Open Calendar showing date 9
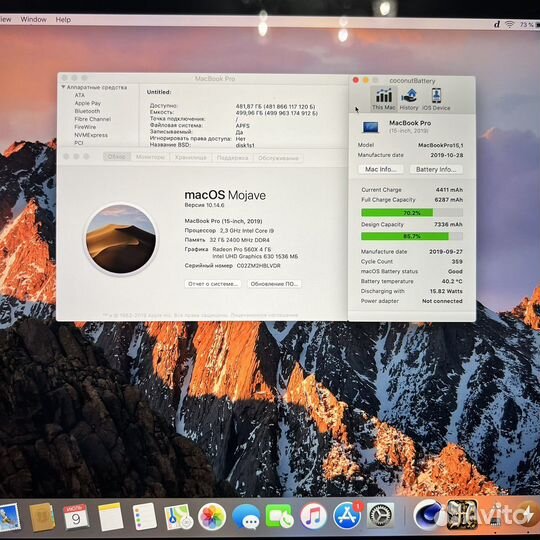Screen dimensions: 540x540 coord(76,517)
